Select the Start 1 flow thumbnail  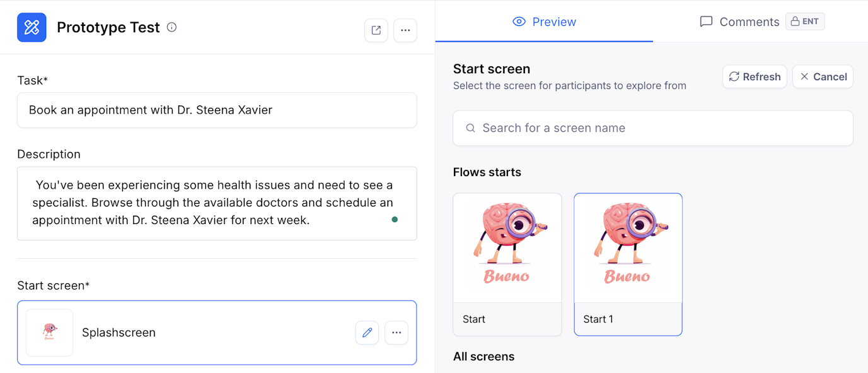(628, 264)
